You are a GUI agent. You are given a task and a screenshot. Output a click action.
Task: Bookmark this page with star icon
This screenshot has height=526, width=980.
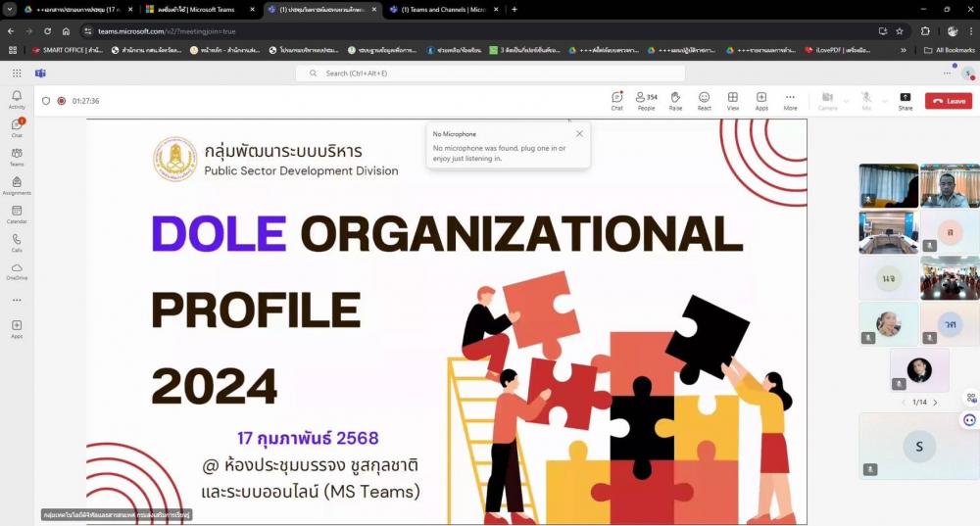(x=900, y=31)
